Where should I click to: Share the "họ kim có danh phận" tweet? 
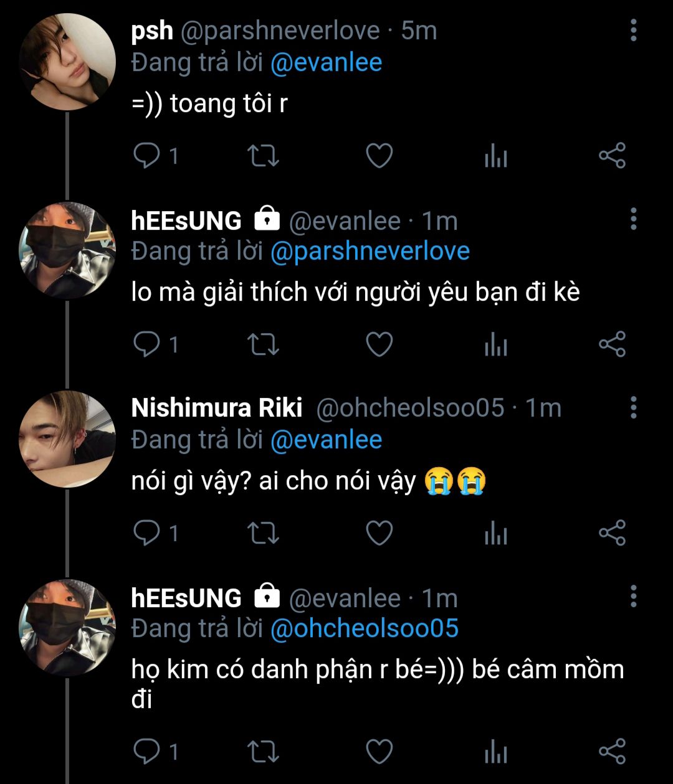pos(612,752)
